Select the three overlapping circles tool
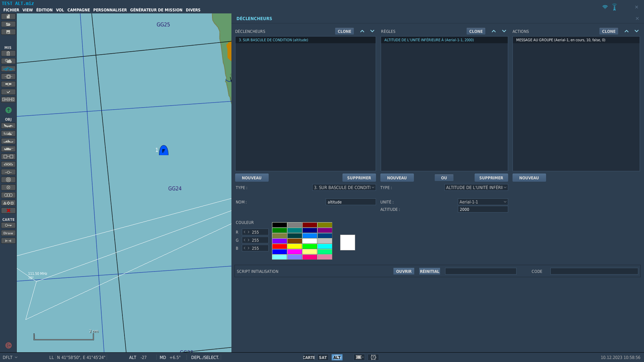 (8, 195)
